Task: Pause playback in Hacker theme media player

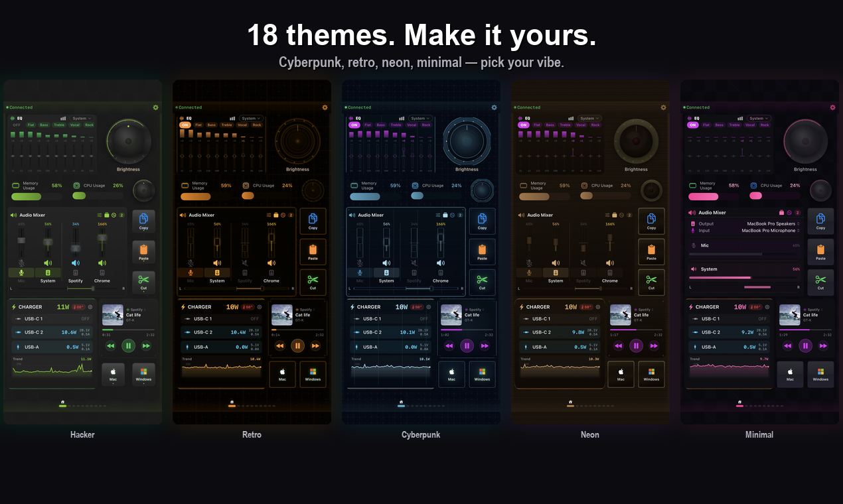Action: [x=129, y=346]
